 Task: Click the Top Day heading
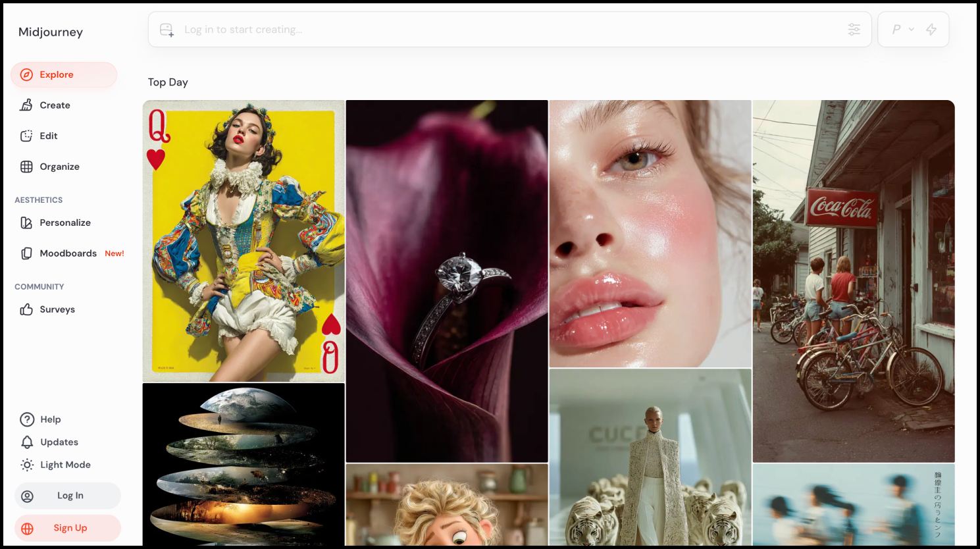click(x=168, y=82)
